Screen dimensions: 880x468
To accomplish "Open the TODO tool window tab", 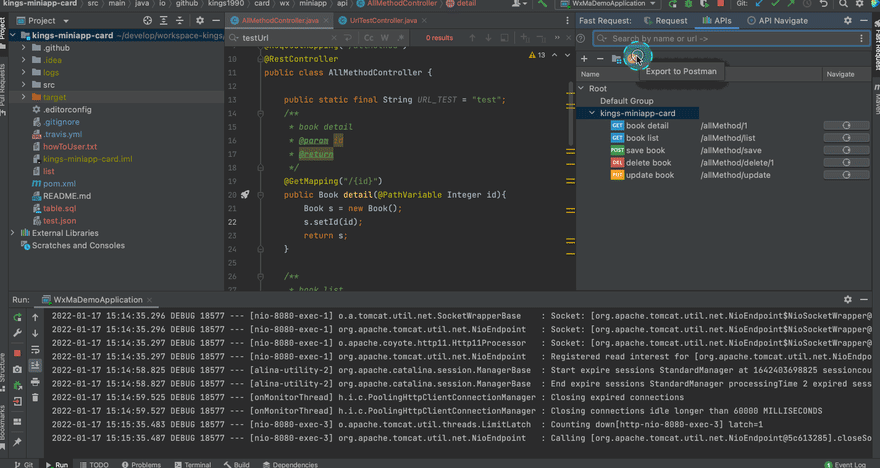I will [x=94, y=464].
